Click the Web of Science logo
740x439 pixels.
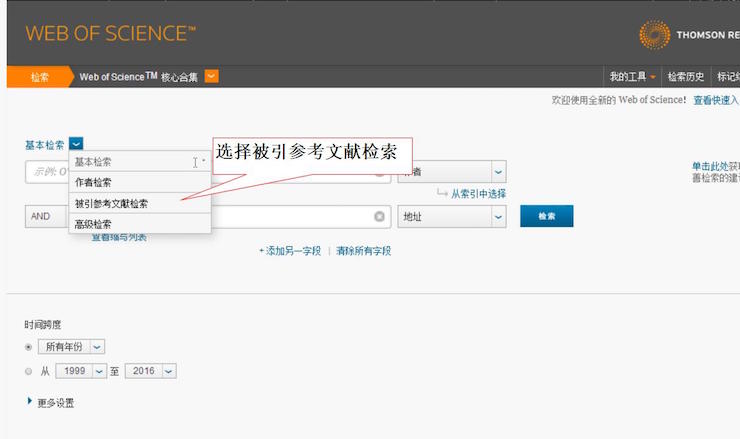tap(110, 34)
